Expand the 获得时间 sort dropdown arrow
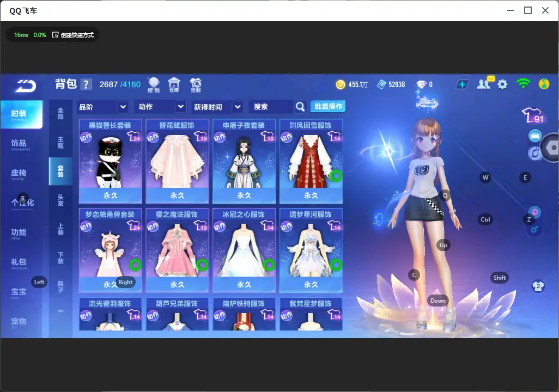Image resolution: width=559 pixels, height=392 pixels. coord(238,107)
